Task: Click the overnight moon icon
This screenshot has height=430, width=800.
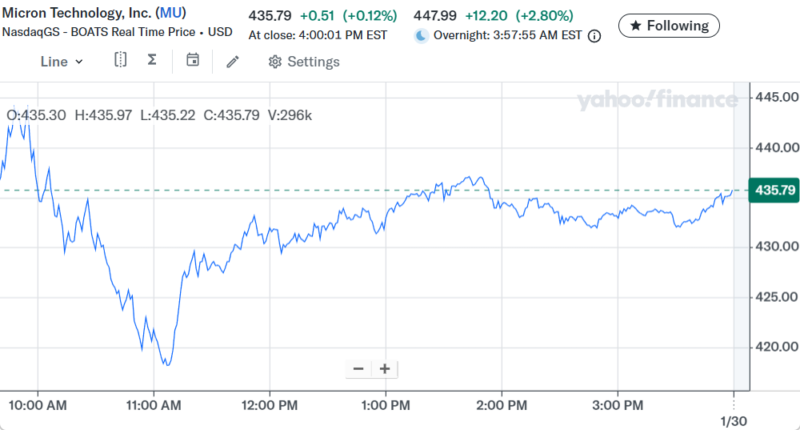Action: click(421, 36)
